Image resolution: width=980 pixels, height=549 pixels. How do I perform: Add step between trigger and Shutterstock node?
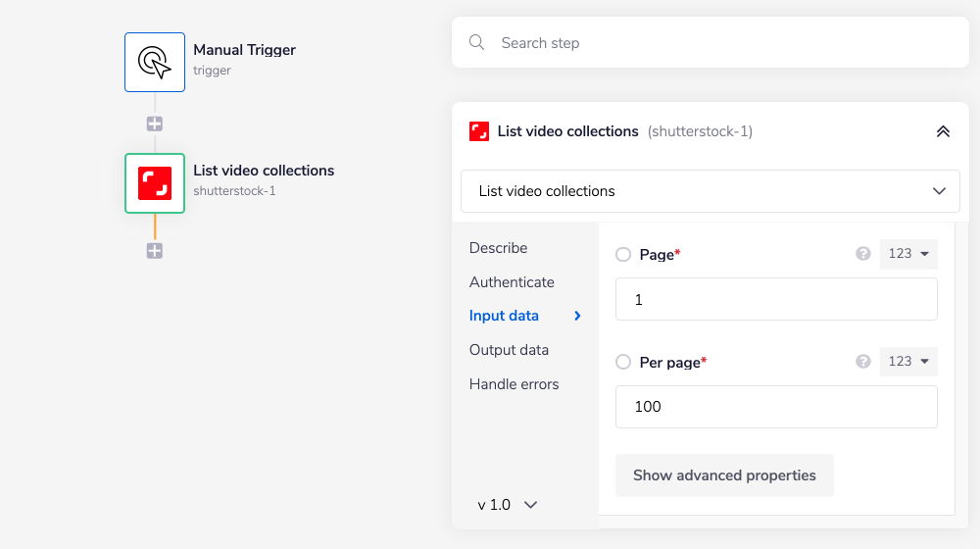[x=155, y=125]
